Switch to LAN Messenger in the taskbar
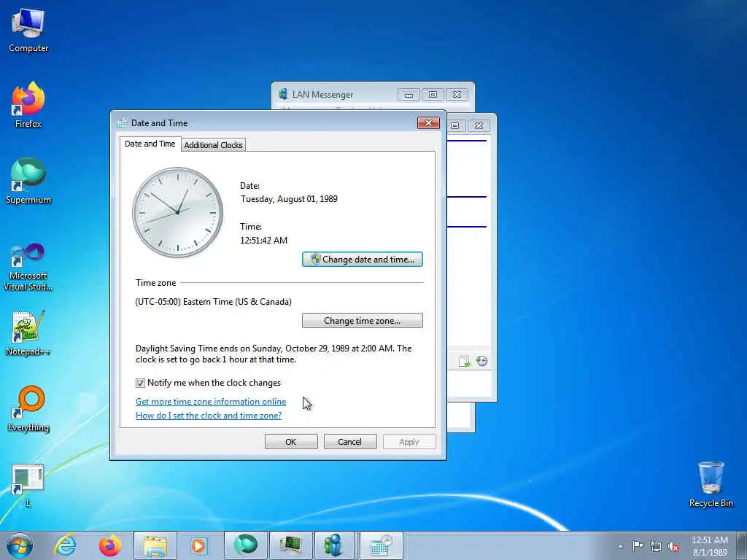 coord(336,545)
